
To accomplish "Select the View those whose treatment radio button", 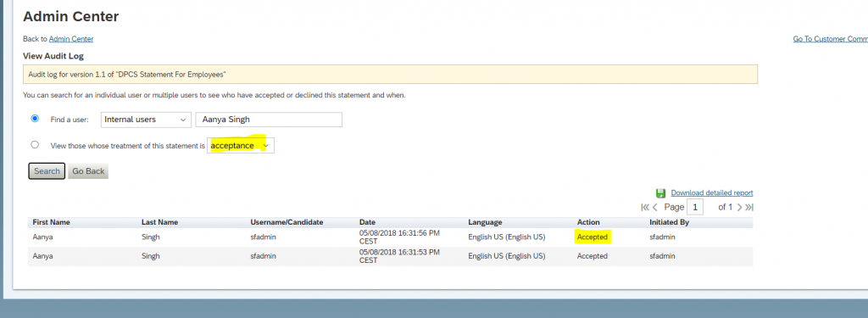I will click(36, 145).
